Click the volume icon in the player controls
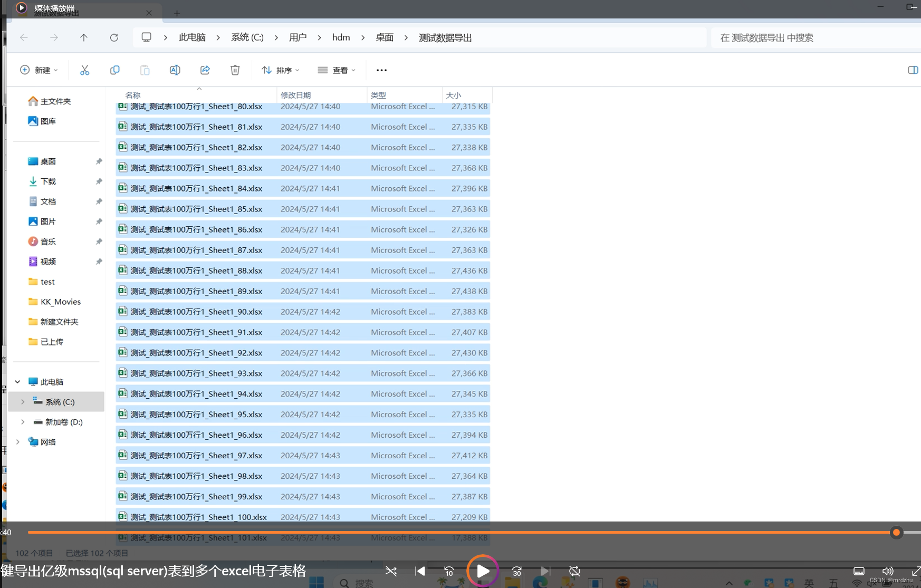This screenshot has height=588, width=921. [888, 571]
